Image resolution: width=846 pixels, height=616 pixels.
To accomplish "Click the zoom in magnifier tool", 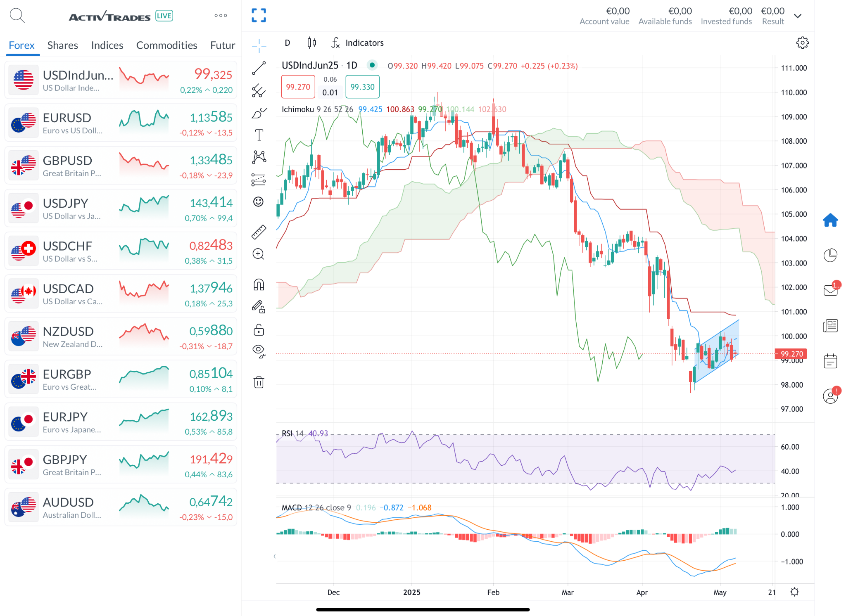I will click(259, 254).
